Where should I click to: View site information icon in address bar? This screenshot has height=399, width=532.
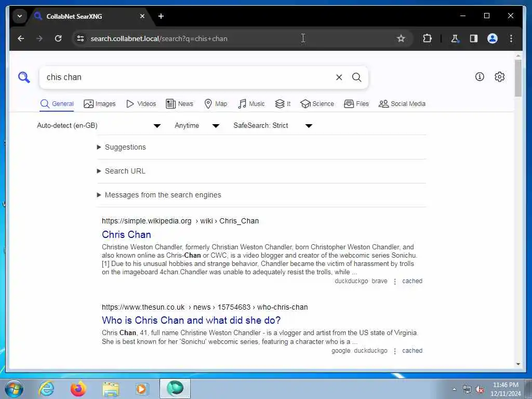[x=81, y=38]
